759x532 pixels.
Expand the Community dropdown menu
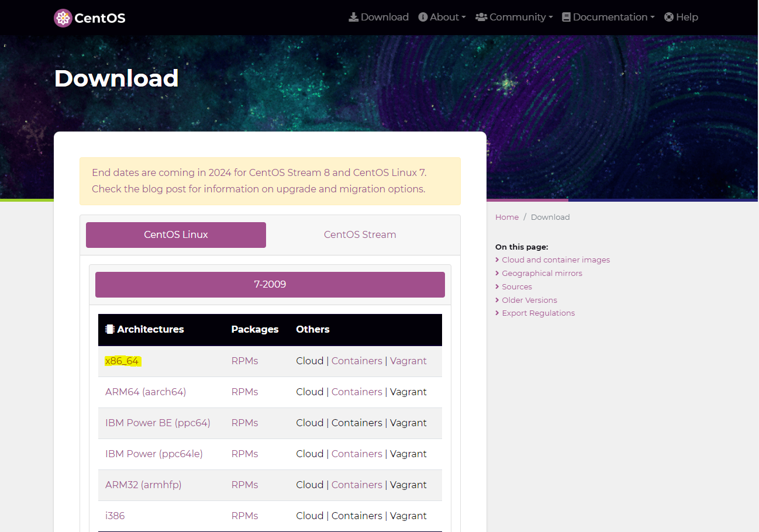click(514, 17)
